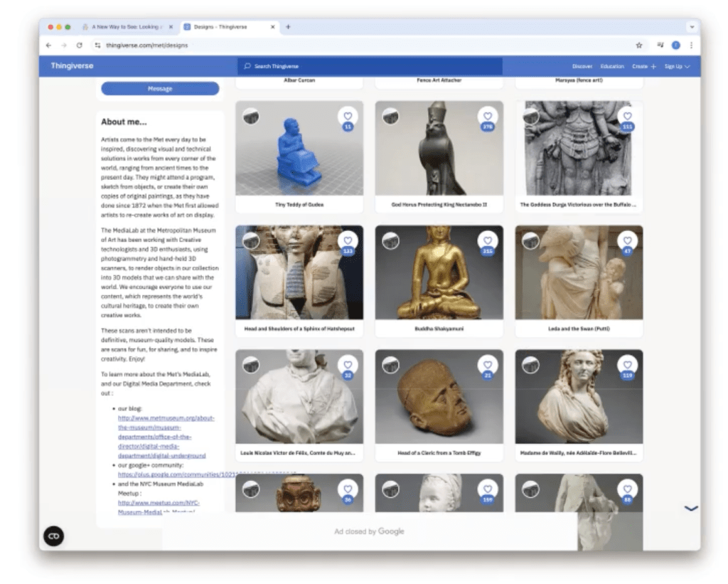Reload the page using browser refresh icon
The height and width of the screenshot is (584, 728).
point(80,45)
